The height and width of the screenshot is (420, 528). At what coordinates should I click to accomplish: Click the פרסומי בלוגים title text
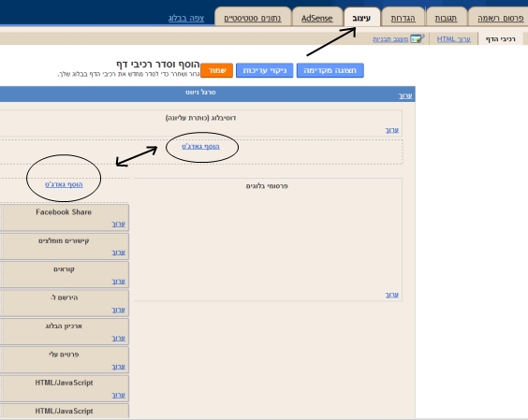[x=267, y=186]
